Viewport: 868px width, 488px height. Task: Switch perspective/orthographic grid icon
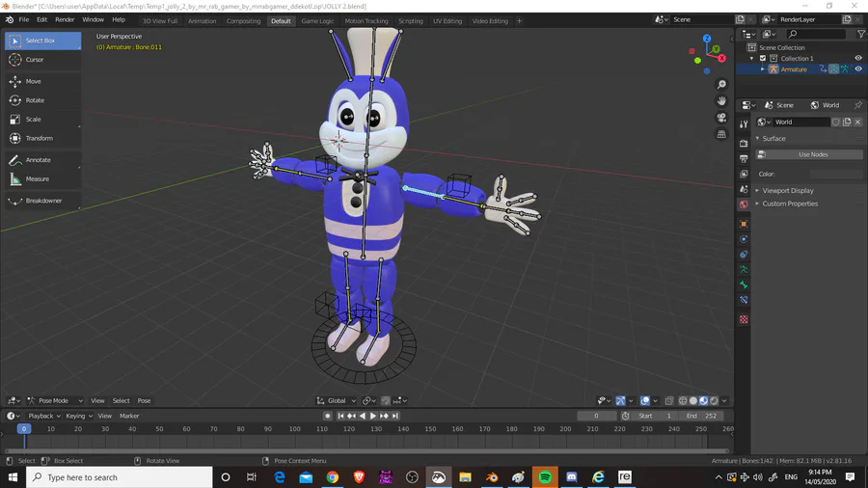click(x=721, y=134)
